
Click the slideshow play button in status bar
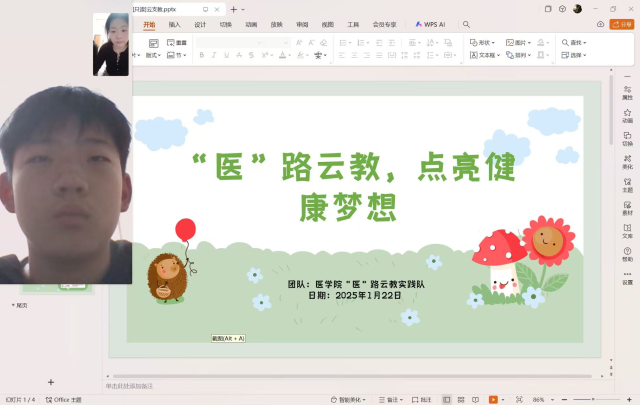click(x=493, y=399)
